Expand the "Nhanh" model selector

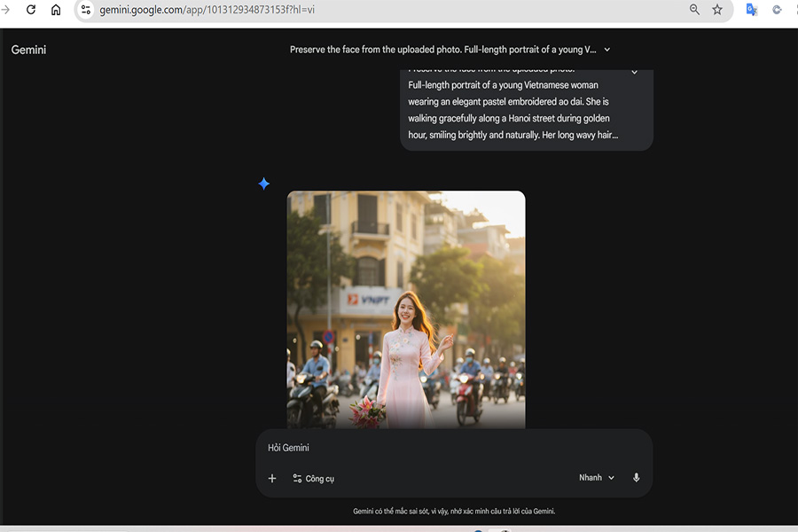pyautogui.click(x=596, y=478)
